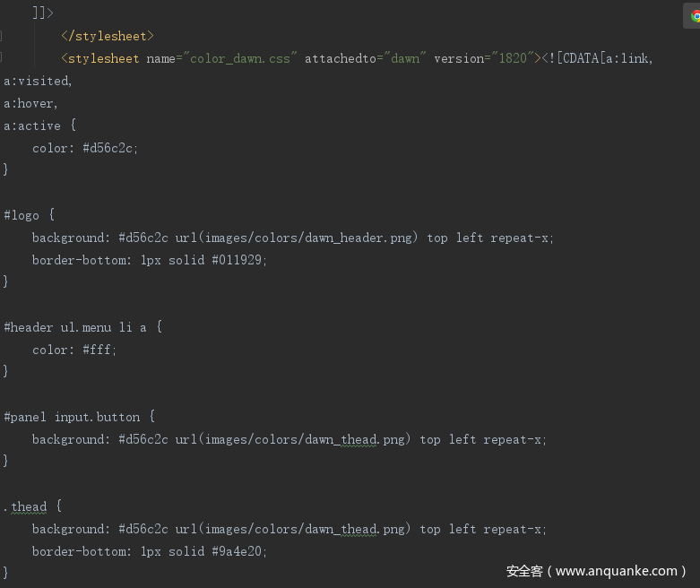Click fold marker beside closing stylesheet tag
This screenshot has width=700, height=588.
(x=3, y=36)
